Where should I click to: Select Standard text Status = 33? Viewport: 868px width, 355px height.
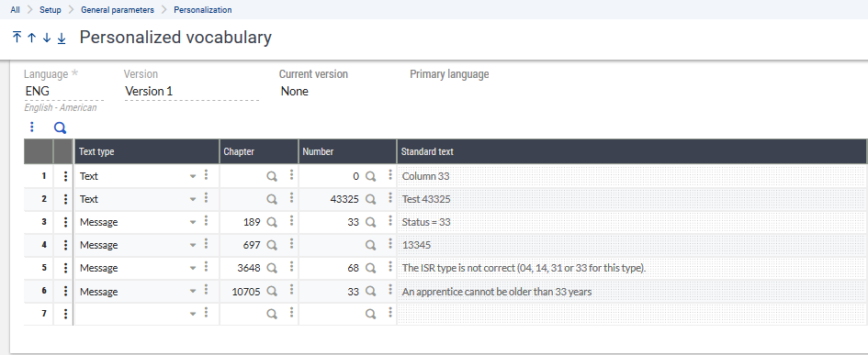point(632,222)
